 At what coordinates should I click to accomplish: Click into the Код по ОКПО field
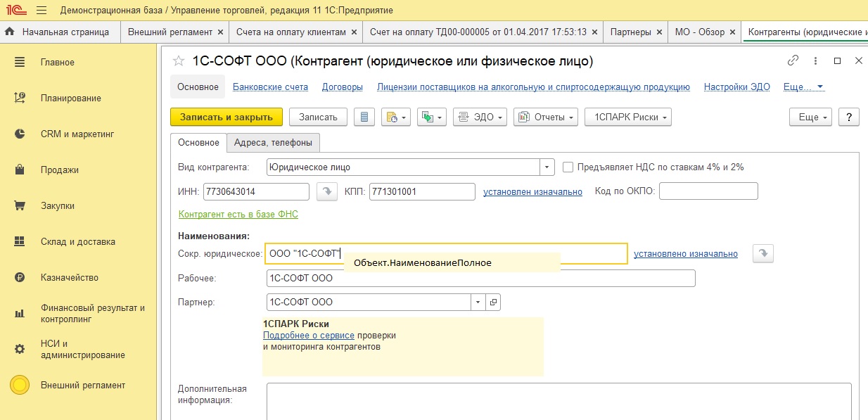[x=708, y=191]
